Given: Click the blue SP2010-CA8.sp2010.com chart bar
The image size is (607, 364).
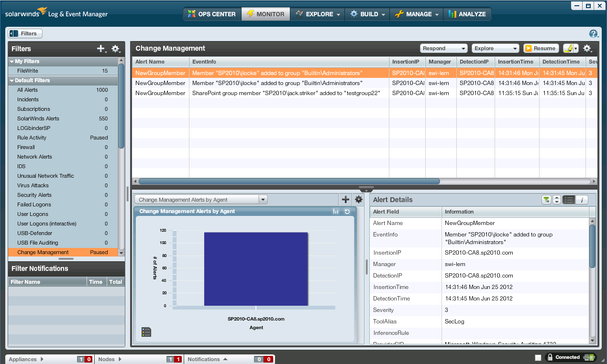Looking at the screenshot, I should pos(256,269).
